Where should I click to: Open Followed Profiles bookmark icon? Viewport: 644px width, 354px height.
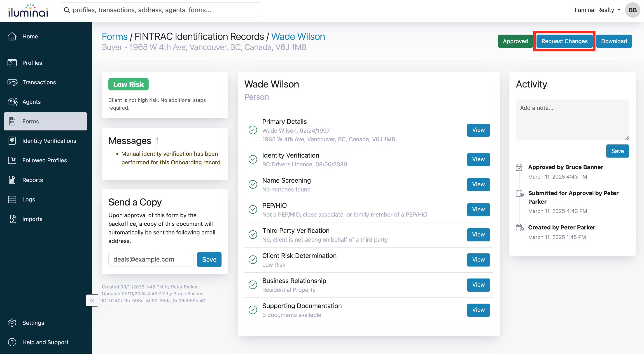[12, 160]
